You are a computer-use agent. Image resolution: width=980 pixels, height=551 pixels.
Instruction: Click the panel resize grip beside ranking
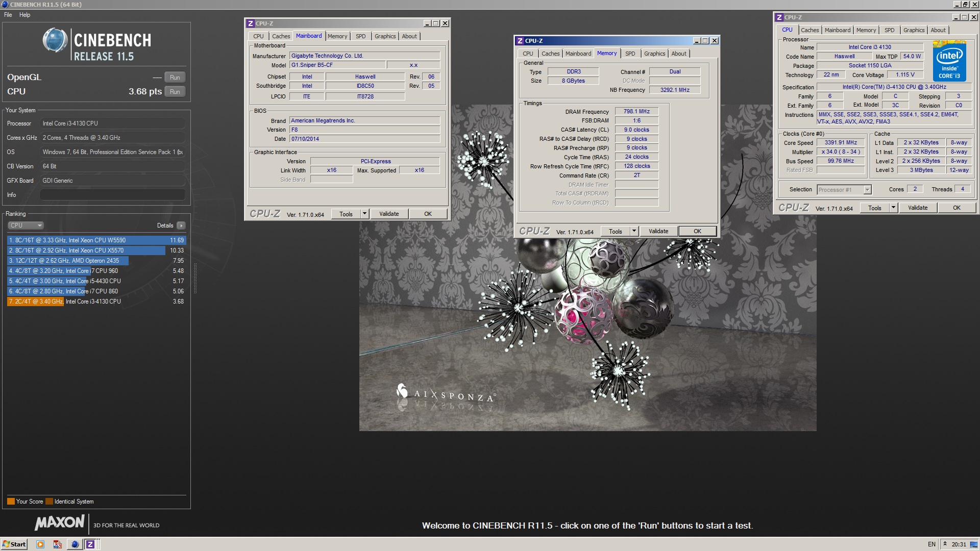click(195, 278)
